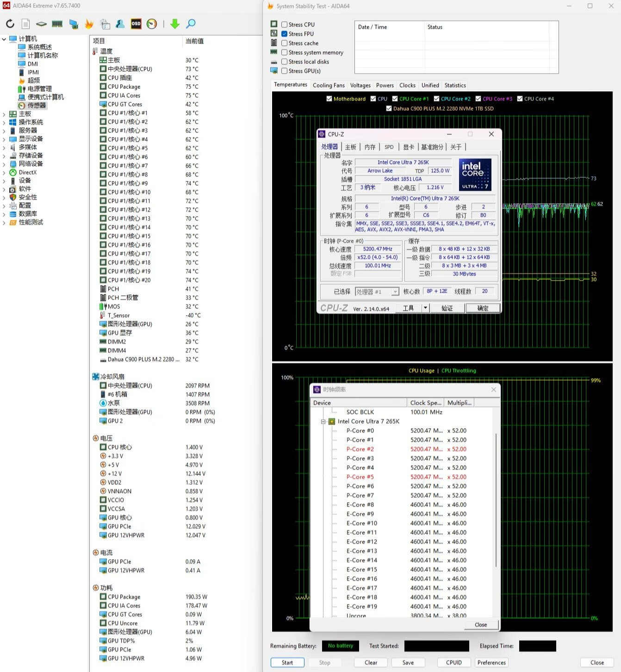Click vertical scrollbar in clock speed list
Viewport: 621px width, 672px height.
click(497, 500)
